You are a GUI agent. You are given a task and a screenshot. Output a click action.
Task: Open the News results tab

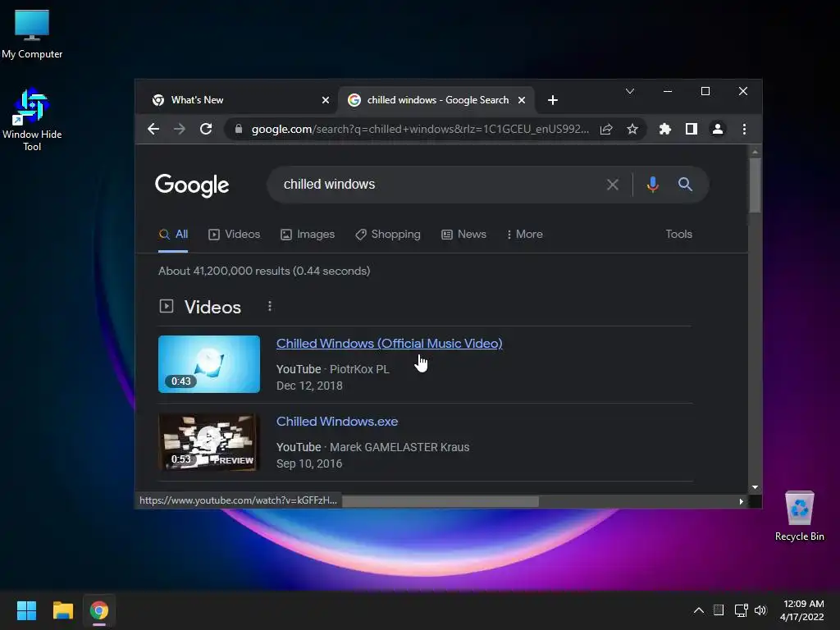(463, 234)
